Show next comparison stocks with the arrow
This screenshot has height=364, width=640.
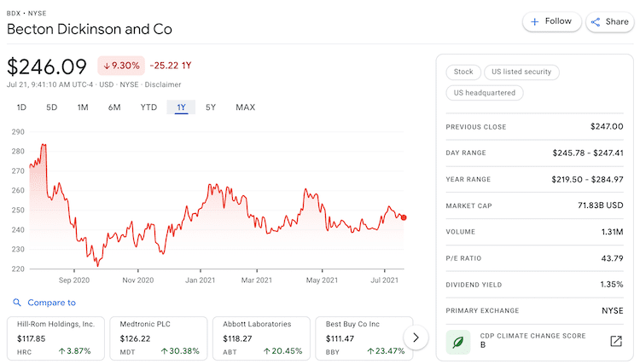click(x=416, y=338)
